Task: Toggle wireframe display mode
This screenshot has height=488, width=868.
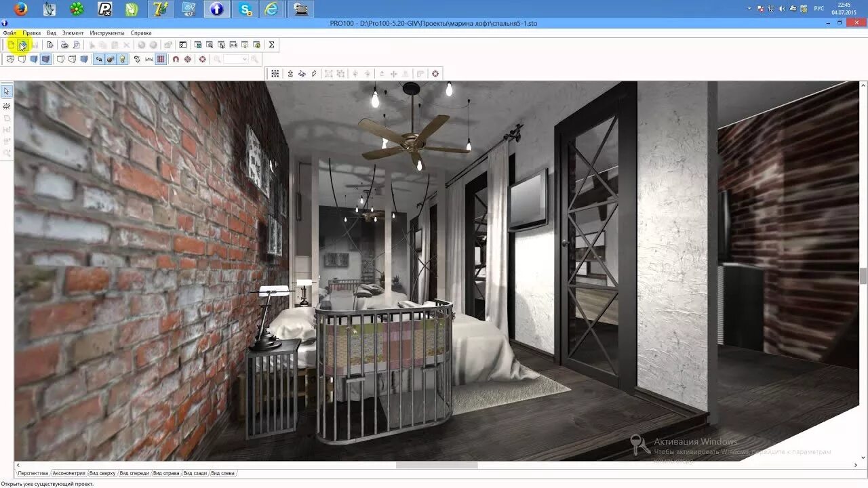Action: [x=10, y=59]
